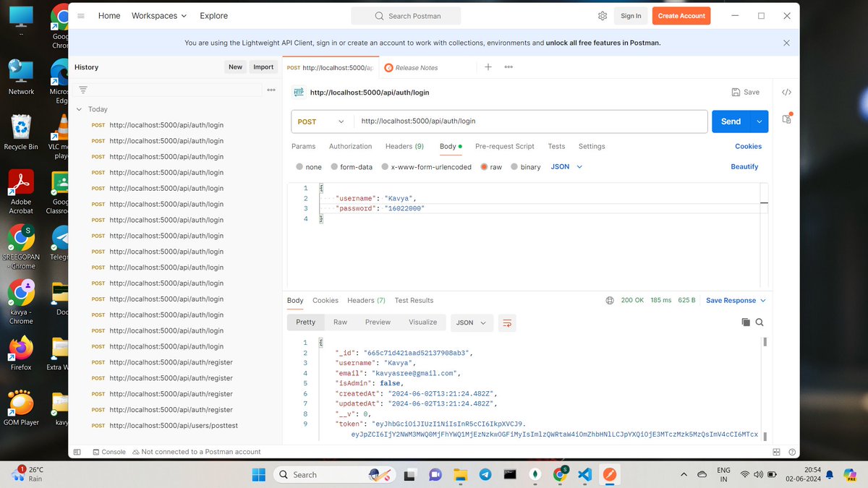Open the Authorization tab
Viewport: 868px width, 488px height.
tap(350, 146)
